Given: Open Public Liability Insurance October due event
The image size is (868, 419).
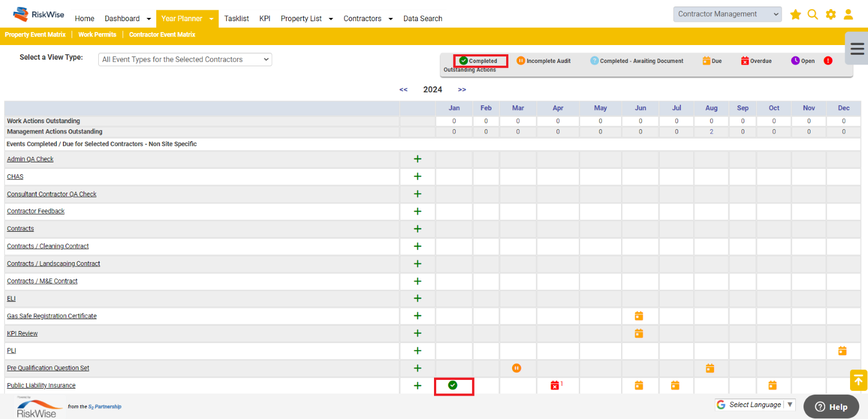Looking at the screenshot, I should (x=773, y=385).
